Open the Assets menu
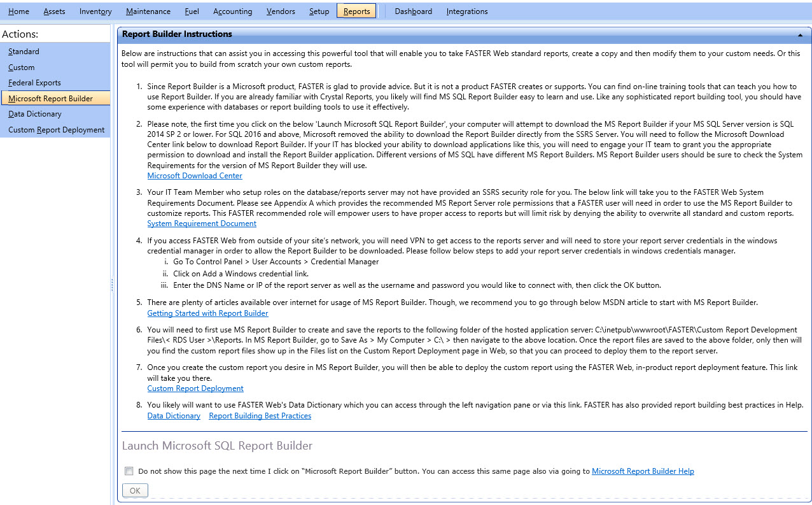 pyautogui.click(x=54, y=11)
